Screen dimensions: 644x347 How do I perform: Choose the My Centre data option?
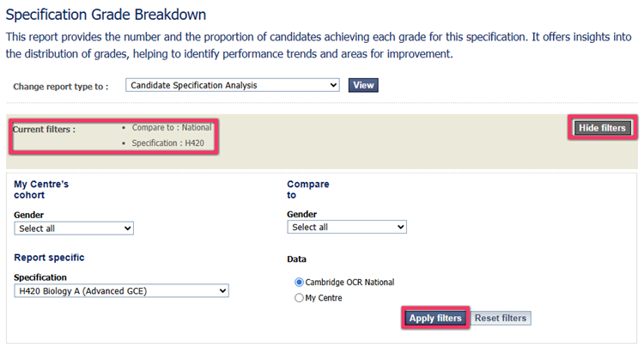click(299, 298)
